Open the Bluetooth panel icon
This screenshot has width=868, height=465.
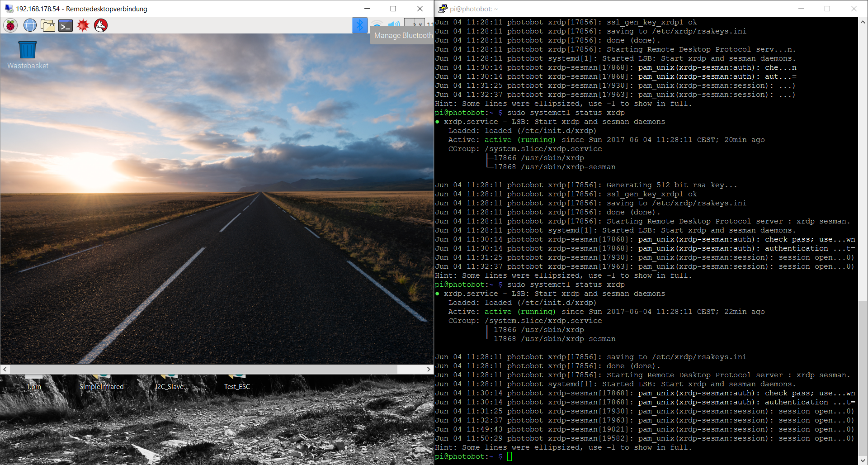pos(360,25)
